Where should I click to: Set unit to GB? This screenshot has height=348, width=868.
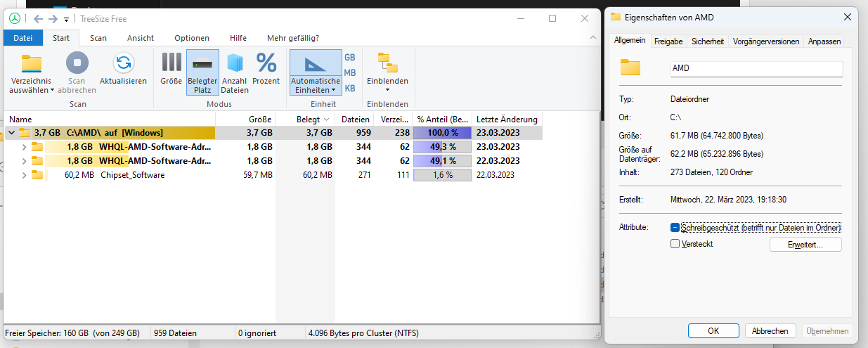(350, 57)
